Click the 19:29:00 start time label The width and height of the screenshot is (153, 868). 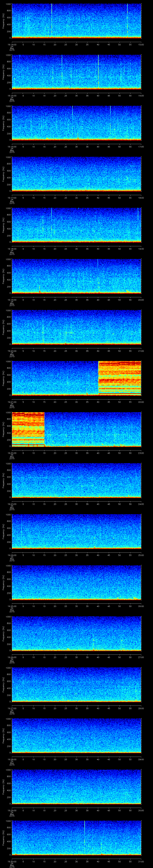(12, 810)
